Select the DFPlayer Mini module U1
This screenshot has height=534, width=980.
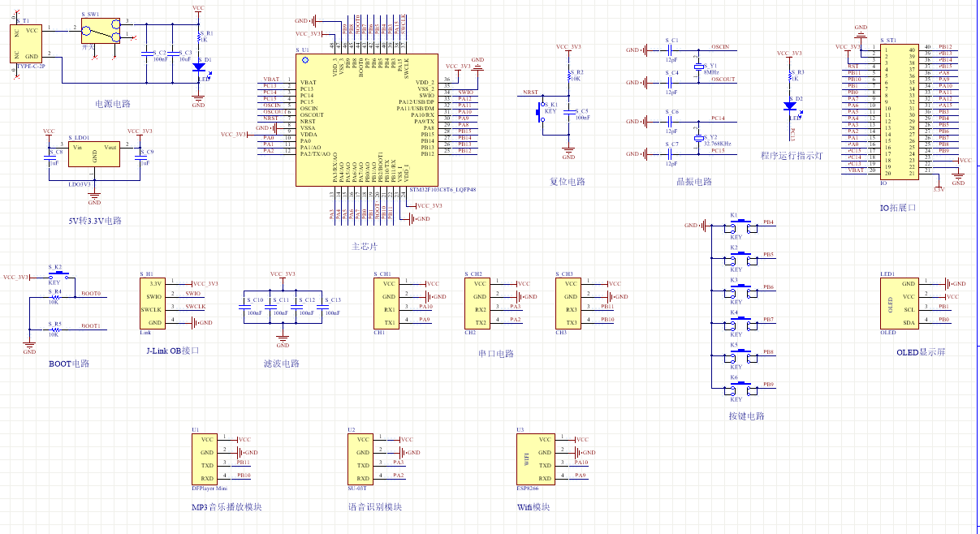[208, 459]
